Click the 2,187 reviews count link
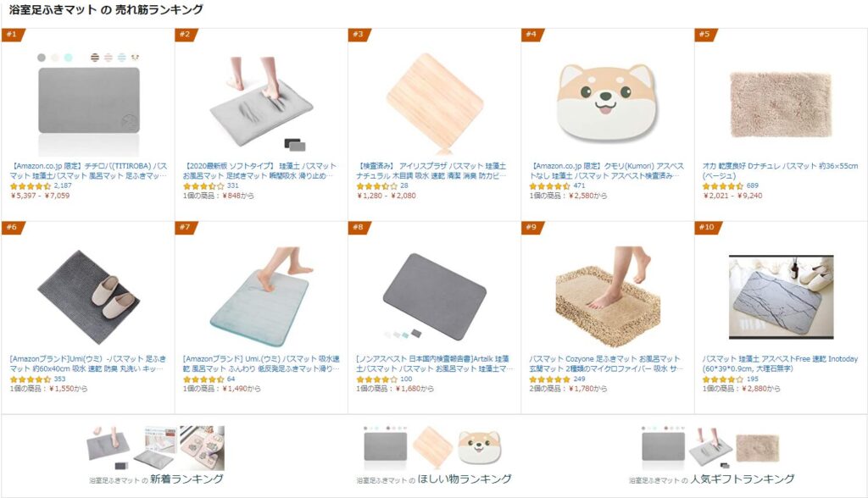Screen dimensions: 868x498 (63, 186)
